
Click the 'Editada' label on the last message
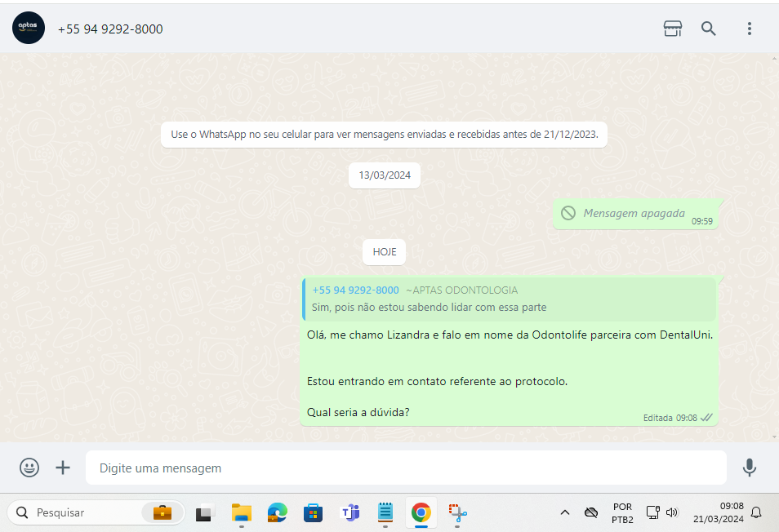(658, 418)
